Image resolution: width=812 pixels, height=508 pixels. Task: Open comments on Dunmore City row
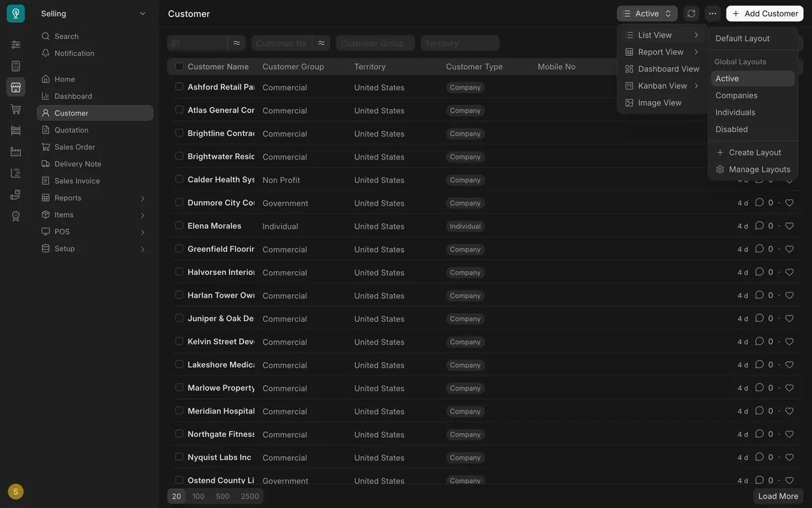pos(759,203)
